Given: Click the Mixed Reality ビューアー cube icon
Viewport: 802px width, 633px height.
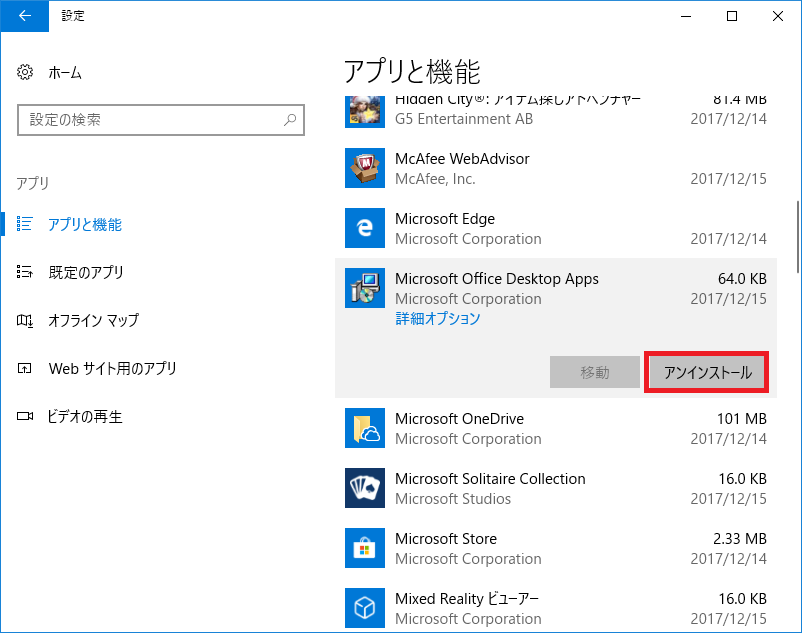Looking at the screenshot, I should 365,608.
